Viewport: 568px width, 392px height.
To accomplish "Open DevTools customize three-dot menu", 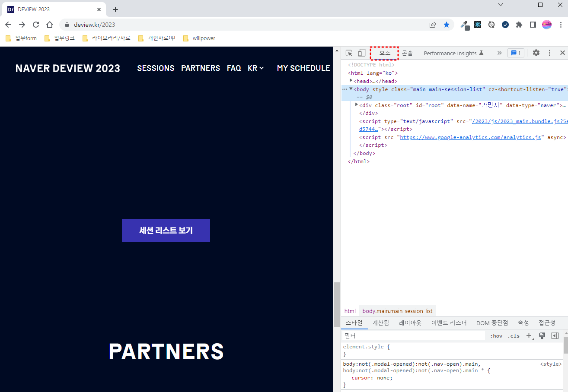I will [549, 53].
